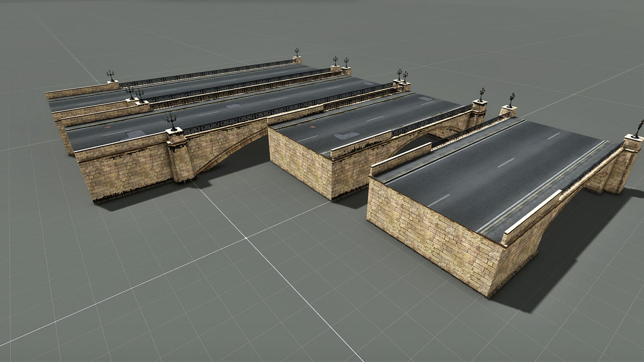
Task: Select the stone end wall of the widest bridge
Action: tap(435, 236)
